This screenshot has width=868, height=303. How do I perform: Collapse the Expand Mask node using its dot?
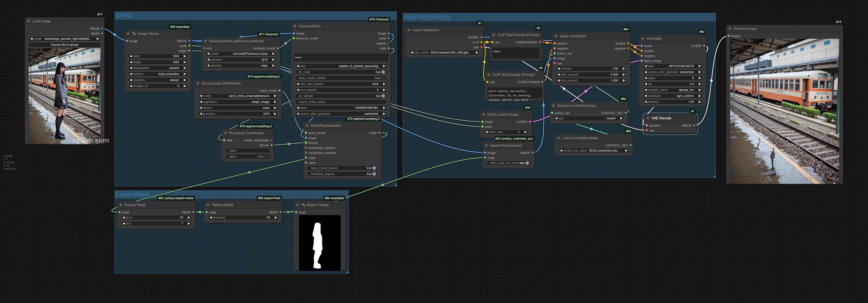coord(121,205)
